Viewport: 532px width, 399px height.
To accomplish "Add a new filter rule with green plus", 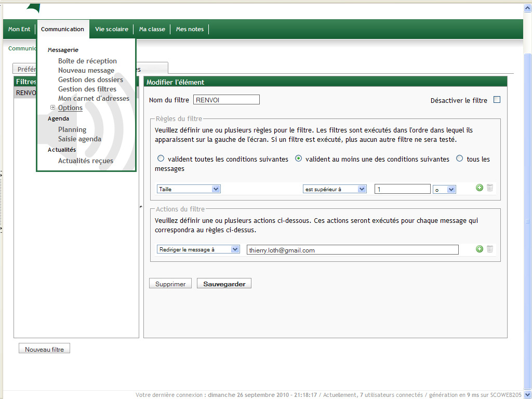I will tap(480, 188).
